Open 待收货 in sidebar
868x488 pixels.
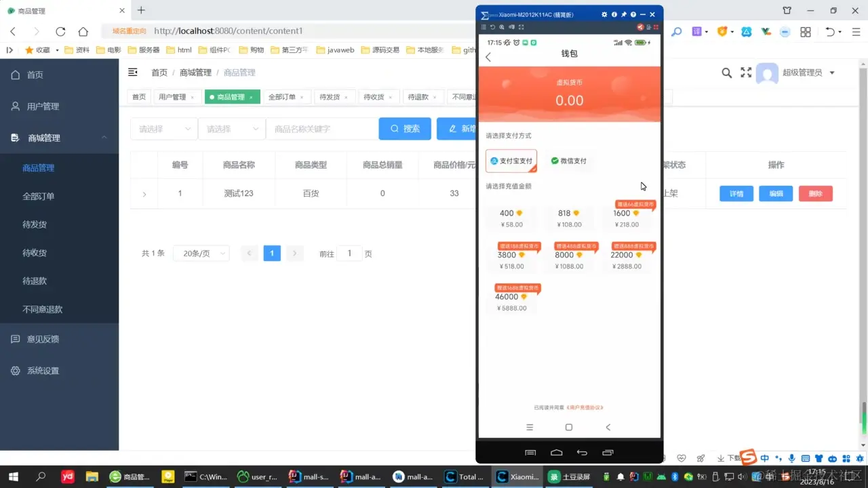pos(35,253)
